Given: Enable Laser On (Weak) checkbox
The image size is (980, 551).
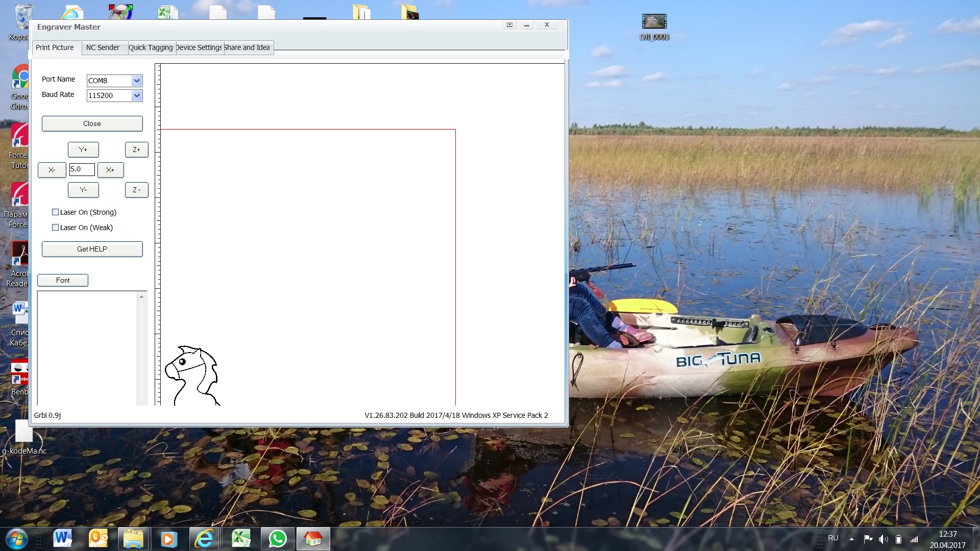Looking at the screenshot, I should [56, 228].
